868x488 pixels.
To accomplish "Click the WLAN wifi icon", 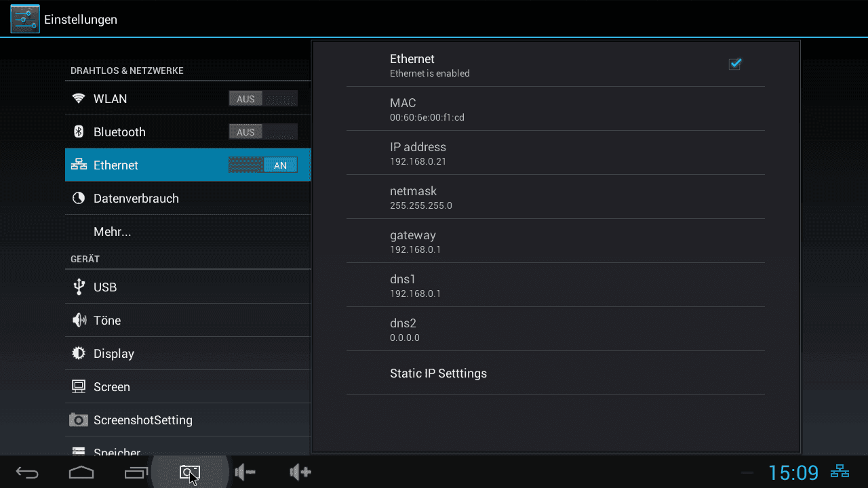I will (x=79, y=99).
